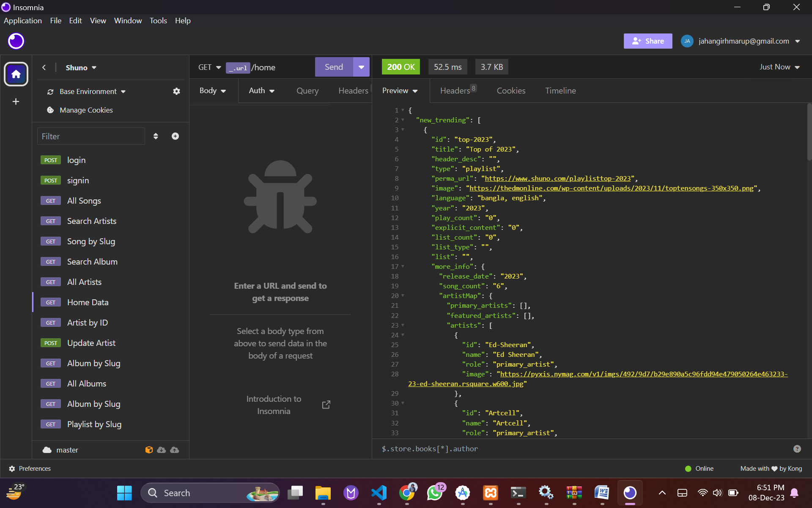Viewport: 812px width, 508px height.
Task: Open the Send options dropdown arrow
Action: pyautogui.click(x=361, y=67)
